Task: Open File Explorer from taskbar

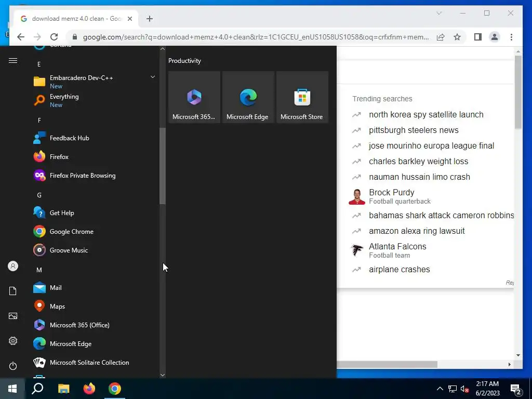Action: (63, 389)
